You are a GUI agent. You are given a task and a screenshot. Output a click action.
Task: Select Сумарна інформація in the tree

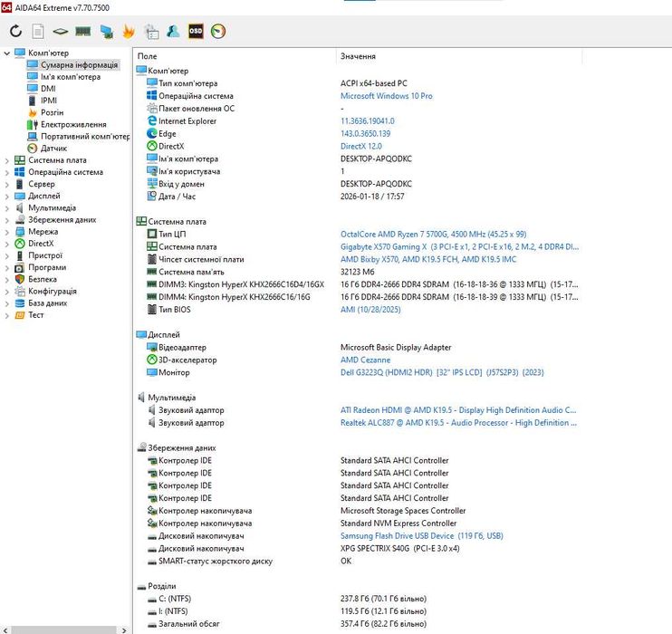tap(80, 64)
